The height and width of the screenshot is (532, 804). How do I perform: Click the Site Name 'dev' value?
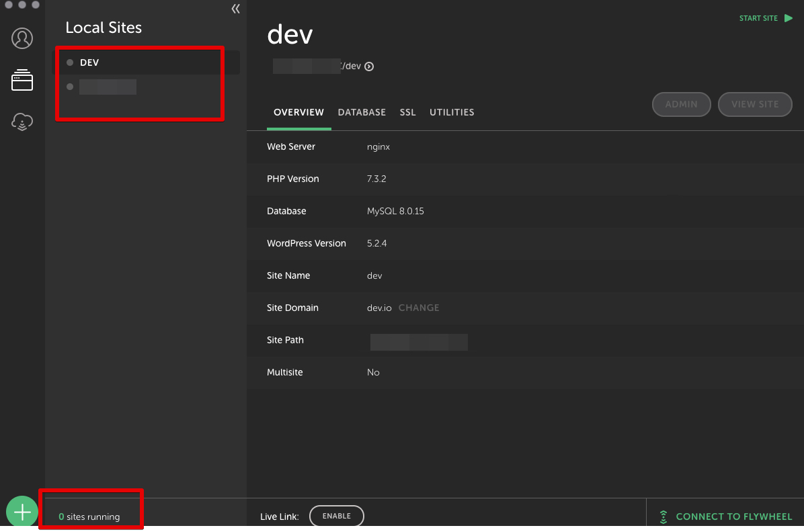click(374, 275)
